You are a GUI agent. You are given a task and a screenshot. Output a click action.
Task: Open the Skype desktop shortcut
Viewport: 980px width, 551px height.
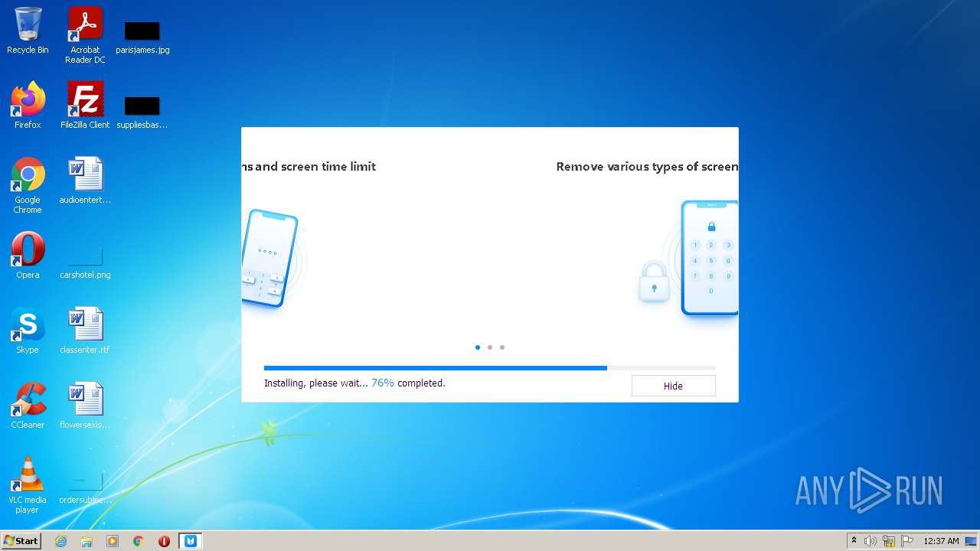[x=28, y=331]
